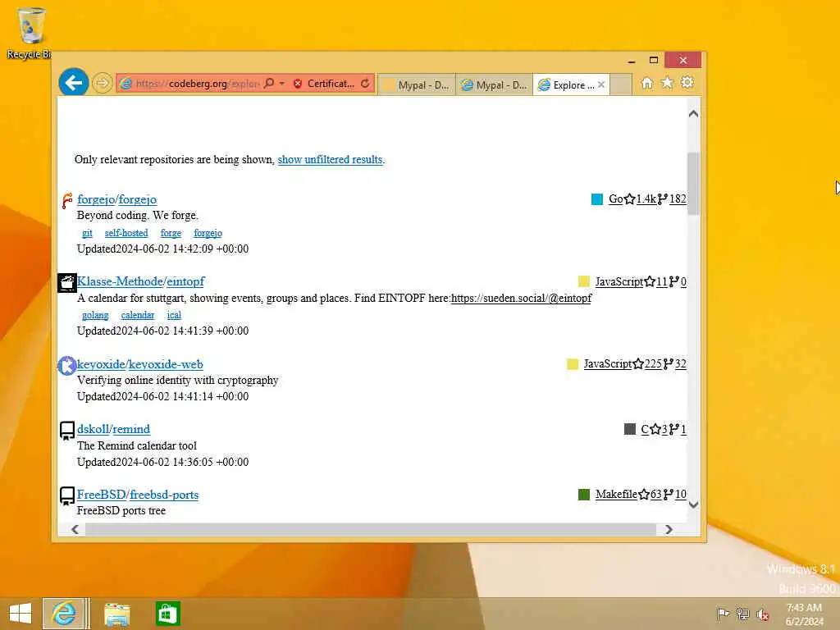Click the forgejo avatar icon
The image size is (840, 630).
tap(67, 200)
